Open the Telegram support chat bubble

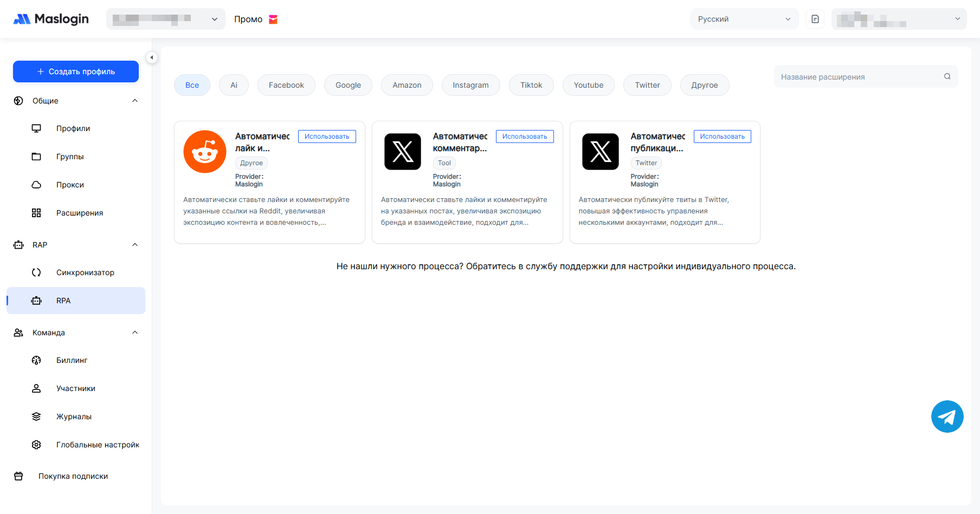pos(947,417)
